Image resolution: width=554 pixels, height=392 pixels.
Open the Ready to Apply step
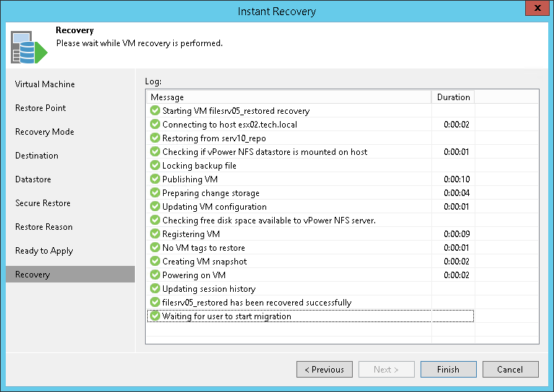[x=44, y=251]
